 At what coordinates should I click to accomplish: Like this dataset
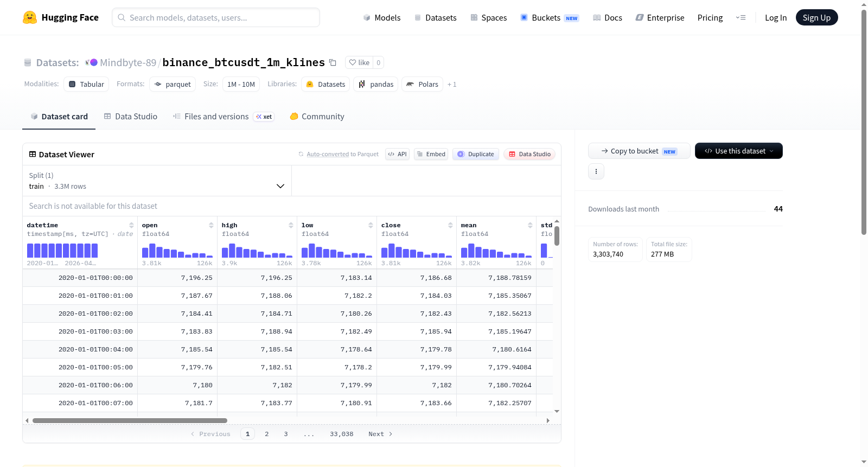359,62
